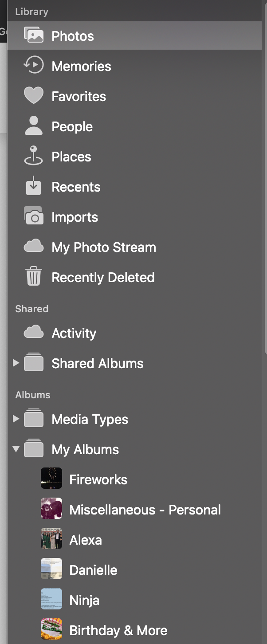Click the Memories clock icon

[x=34, y=66]
